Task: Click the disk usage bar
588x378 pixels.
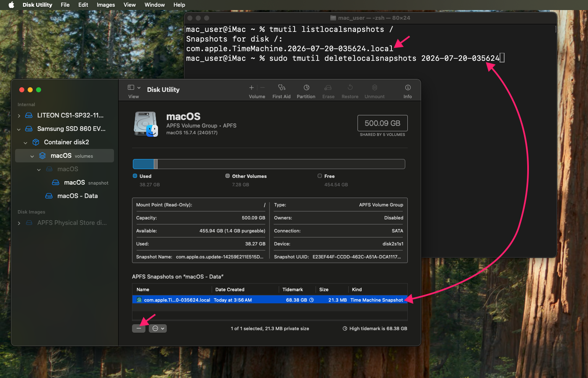Action: (x=269, y=164)
